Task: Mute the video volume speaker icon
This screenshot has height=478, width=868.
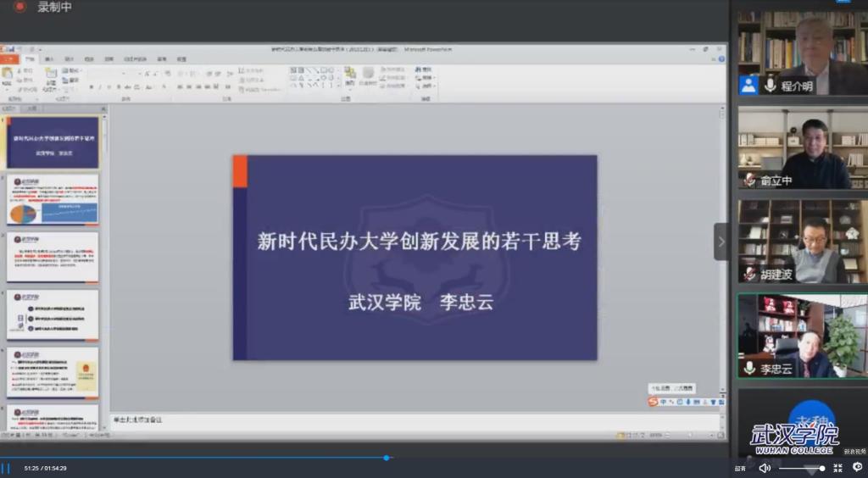Action: pos(765,468)
